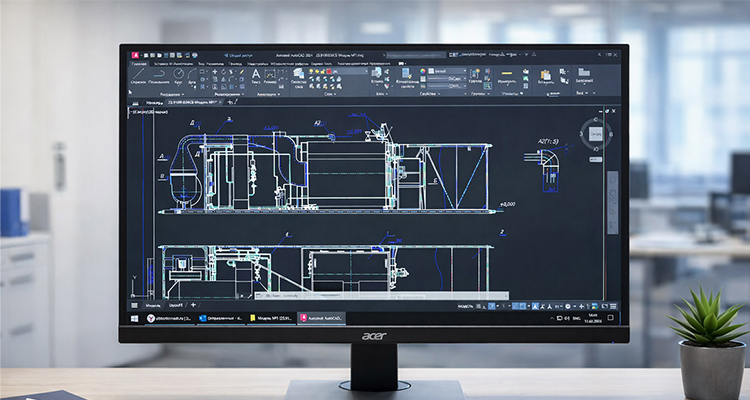Viewport: 750px width, 400px height.
Task: Select the Circle (Круг) tool
Action: click(179, 76)
